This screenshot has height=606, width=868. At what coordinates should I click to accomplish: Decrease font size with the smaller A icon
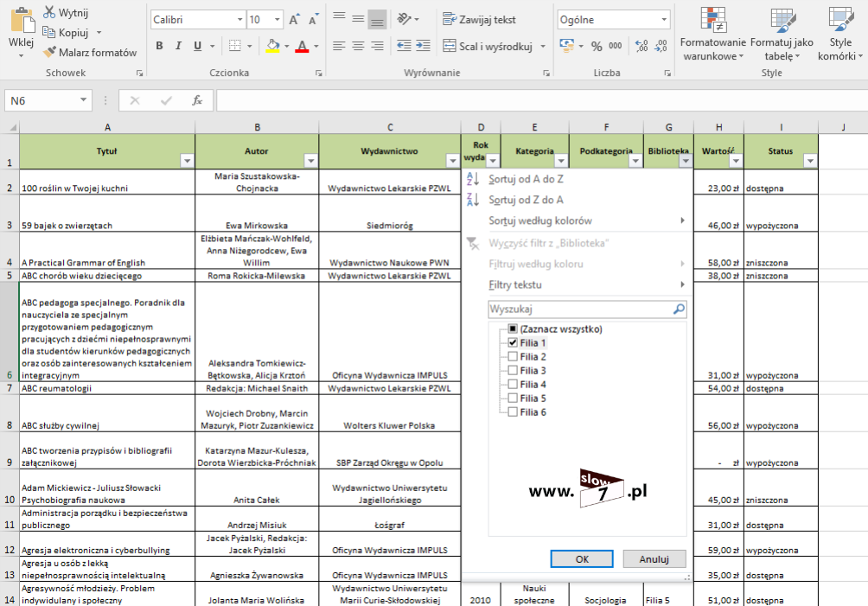click(313, 20)
